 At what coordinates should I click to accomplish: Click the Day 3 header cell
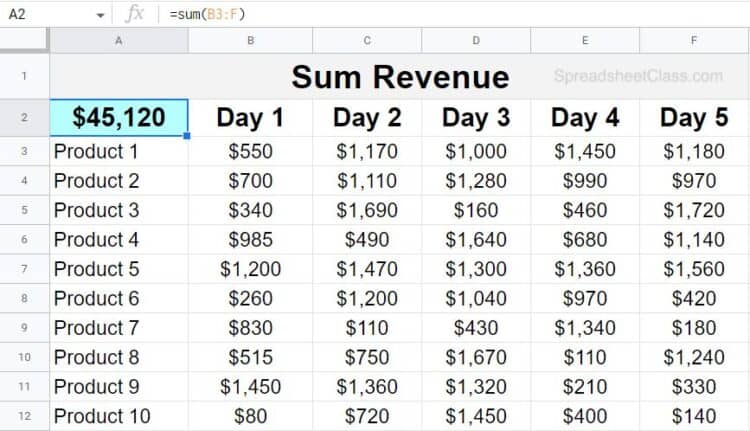click(476, 118)
